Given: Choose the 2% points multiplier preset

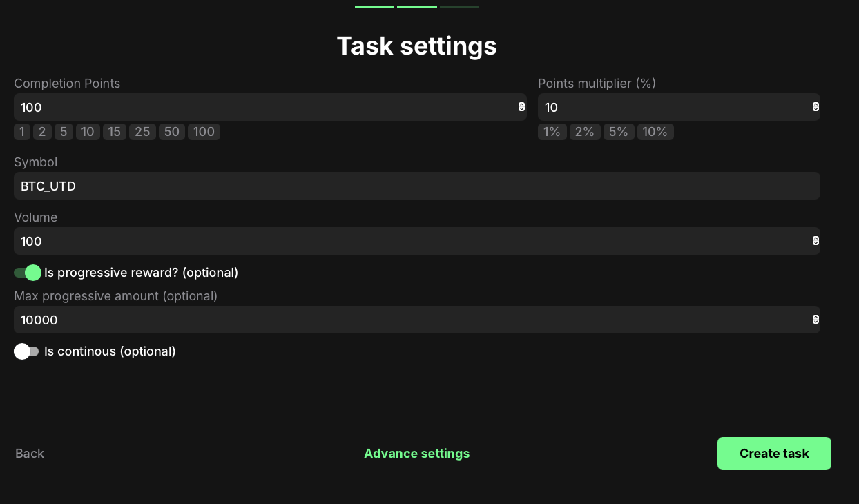Looking at the screenshot, I should (585, 132).
